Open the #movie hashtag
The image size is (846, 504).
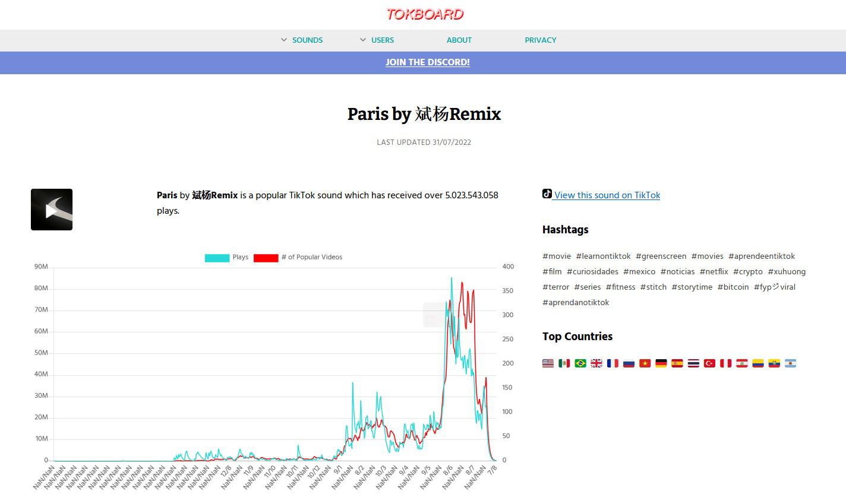(x=557, y=256)
